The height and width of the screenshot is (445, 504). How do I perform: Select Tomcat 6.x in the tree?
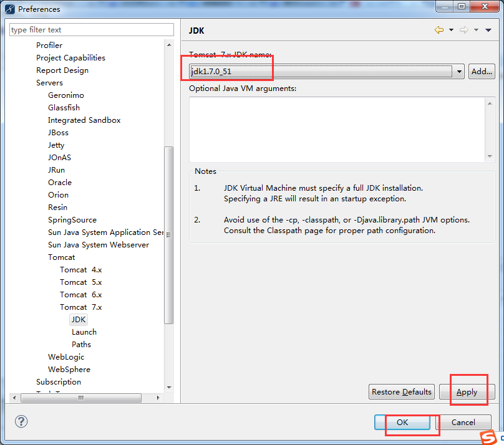pyautogui.click(x=80, y=295)
